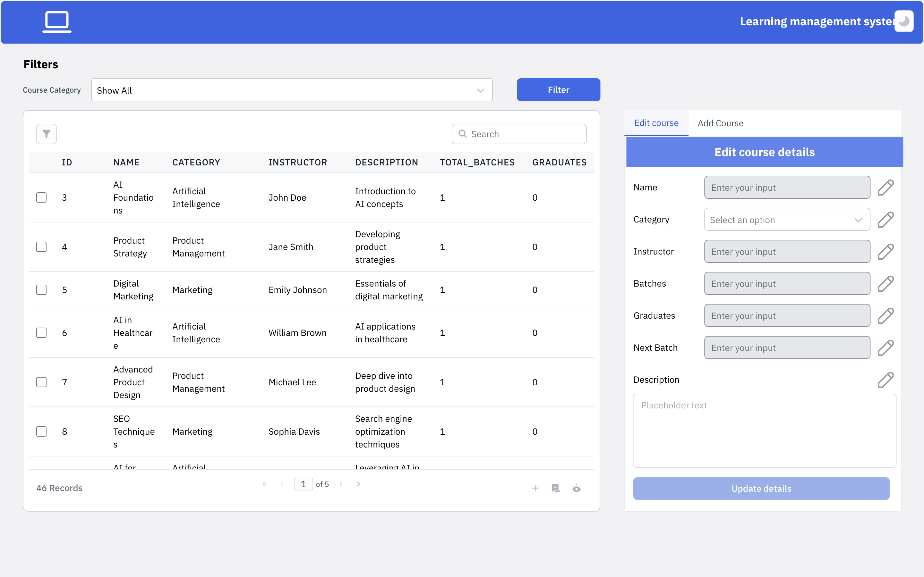Image resolution: width=924 pixels, height=577 pixels.
Task: Click the laptop logo in header
Action: click(57, 21)
